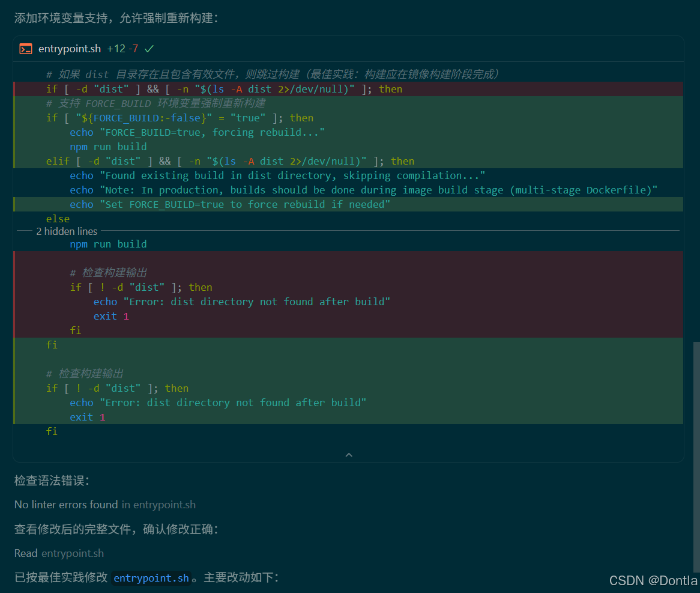Click the green checkmark applied-status icon
The height and width of the screenshot is (593, 700).
tap(149, 49)
